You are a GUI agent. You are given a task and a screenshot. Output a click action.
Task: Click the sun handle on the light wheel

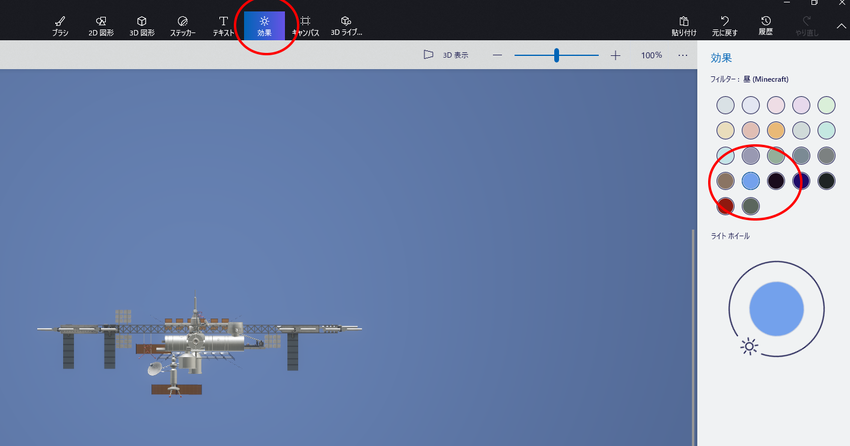[749, 346]
